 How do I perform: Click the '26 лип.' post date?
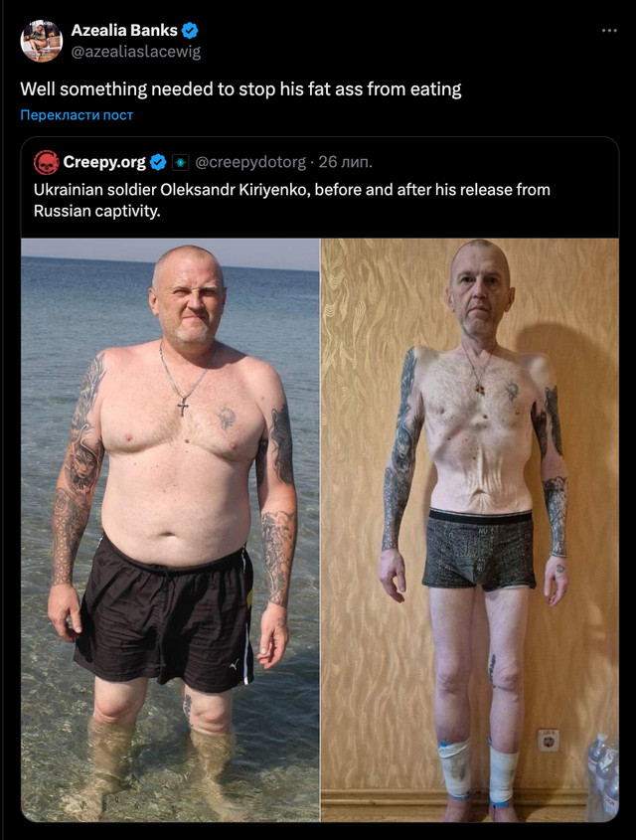tap(345, 162)
